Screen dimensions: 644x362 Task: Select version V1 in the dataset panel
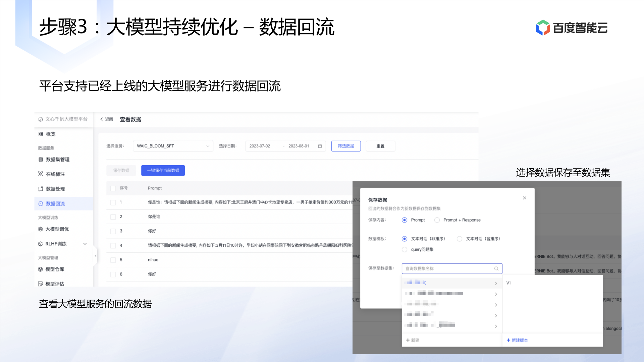pos(508,283)
